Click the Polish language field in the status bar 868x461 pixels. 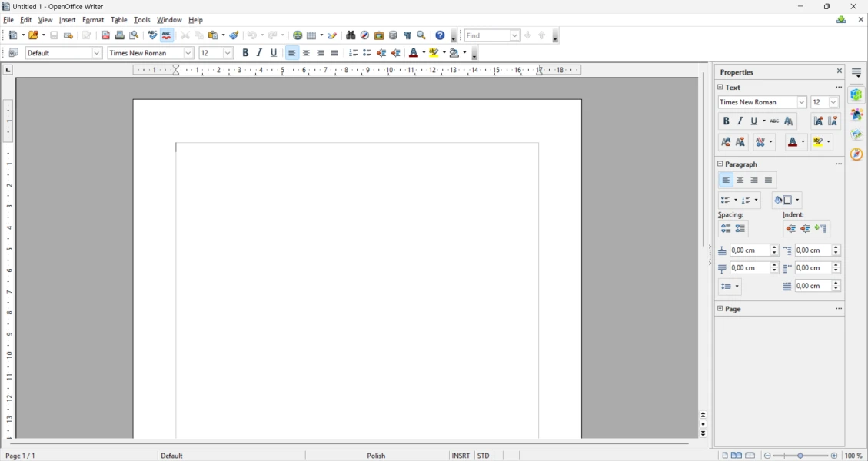376,456
